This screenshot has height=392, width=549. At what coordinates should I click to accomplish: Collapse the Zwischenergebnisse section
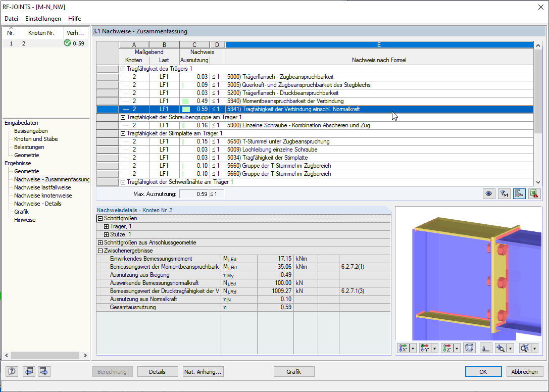tap(100, 251)
